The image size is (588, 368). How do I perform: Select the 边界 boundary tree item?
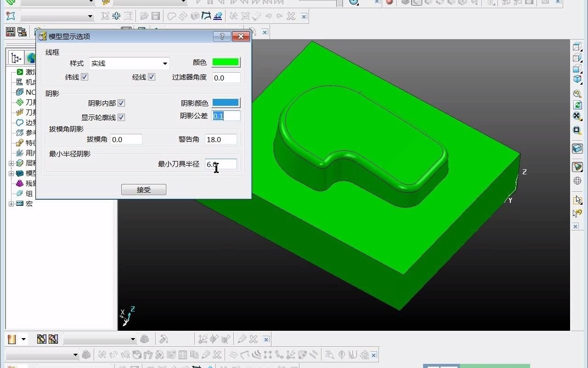pyautogui.click(x=26, y=122)
